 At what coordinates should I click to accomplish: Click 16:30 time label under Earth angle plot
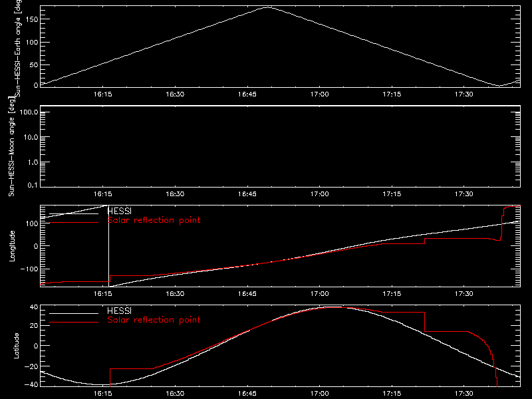pos(175,94)
